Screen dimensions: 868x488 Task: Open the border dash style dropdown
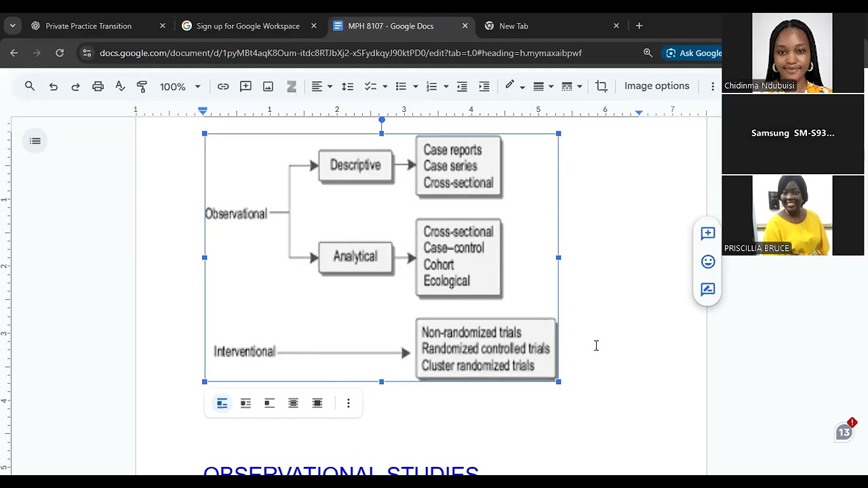(572, 86)
